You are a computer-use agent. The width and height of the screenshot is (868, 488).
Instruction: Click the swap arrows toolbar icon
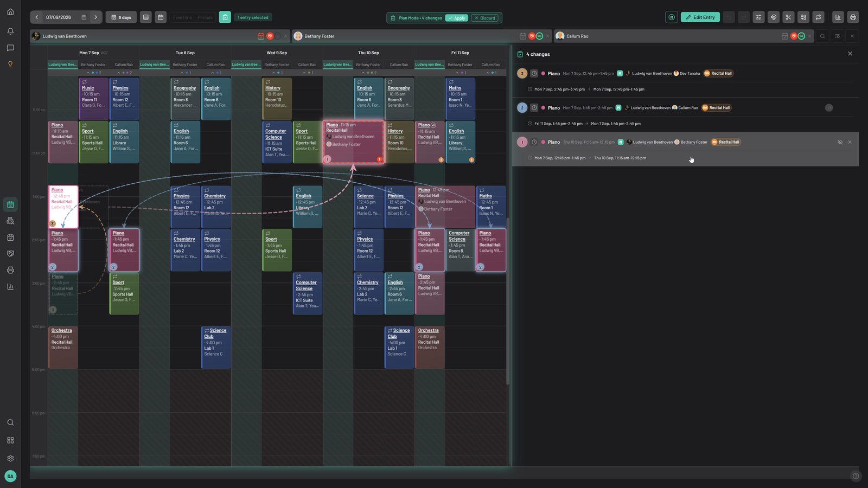818,17
